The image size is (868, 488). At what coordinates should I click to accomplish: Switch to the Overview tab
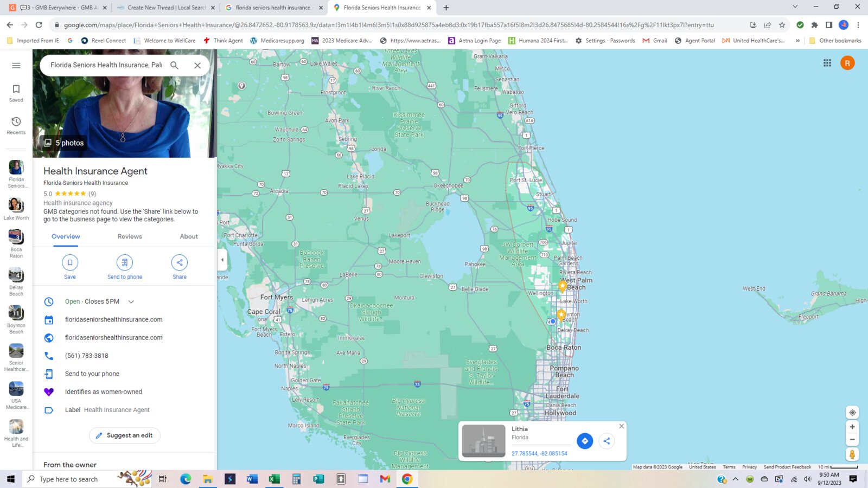pos(66,236)
